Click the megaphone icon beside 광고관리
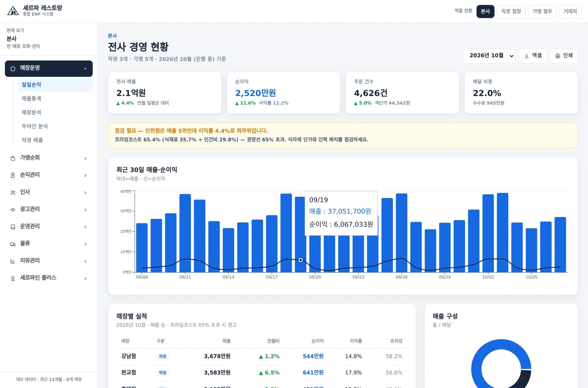Image resolution: width=588 pixels, height=388 pixels. 13,210
